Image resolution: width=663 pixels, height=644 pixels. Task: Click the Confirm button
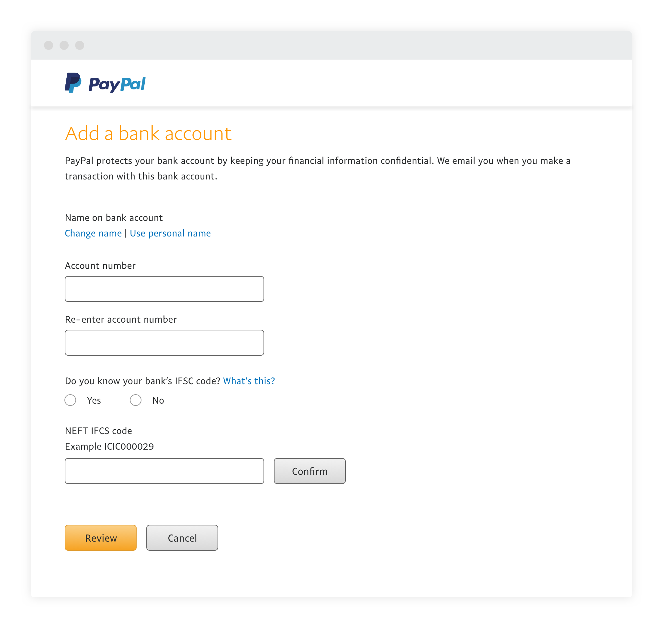click(x=309, y=471)
